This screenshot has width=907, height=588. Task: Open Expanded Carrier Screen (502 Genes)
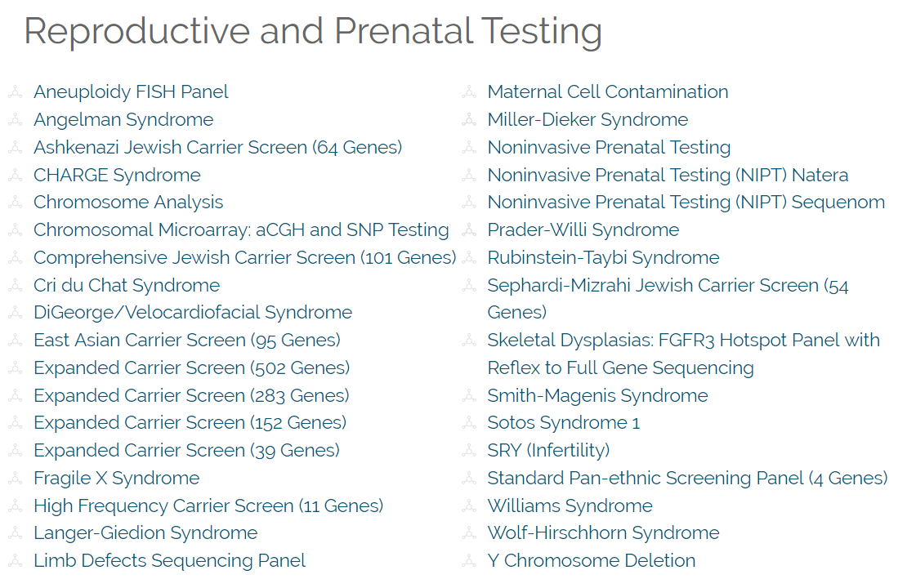pyautogui.click(x=191, y=367)
